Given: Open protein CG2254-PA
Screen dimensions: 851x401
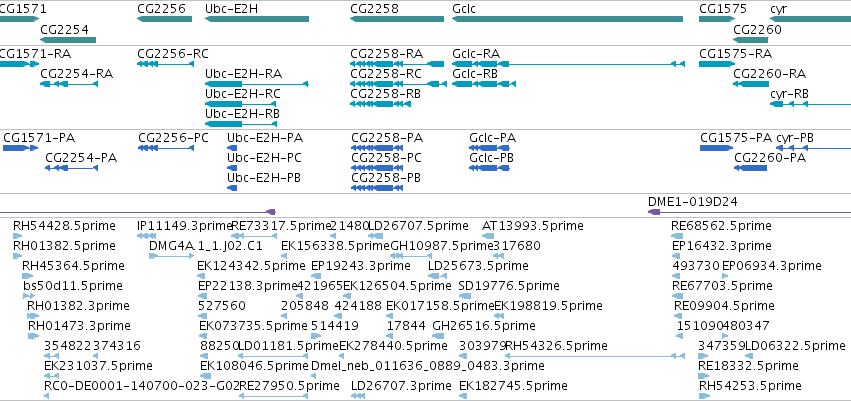Looking at the screenshot, I should point(71,168).
